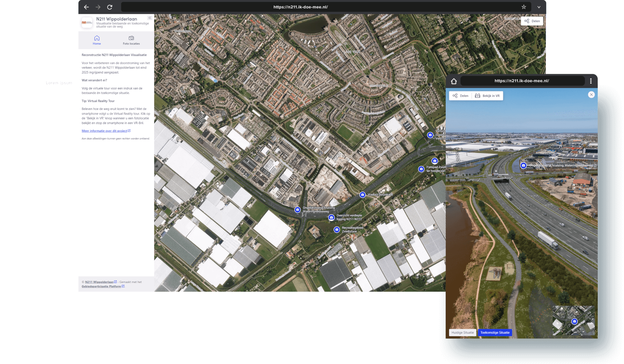Enable Toekomstige Situatie view
This screenshot has height=364, width=624.
[495, 333]
